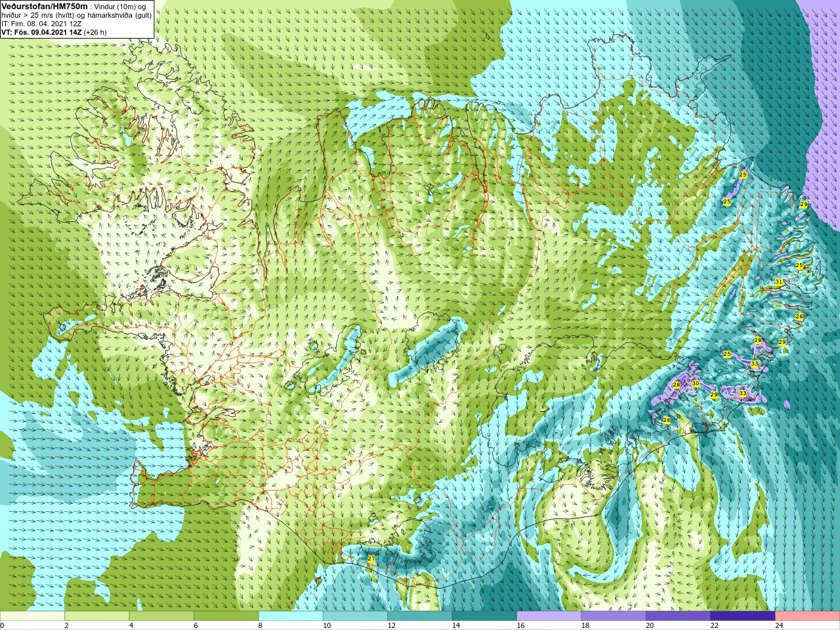Click the legend tick label '22'
840x630 pixels.
[x=715, y=625]
